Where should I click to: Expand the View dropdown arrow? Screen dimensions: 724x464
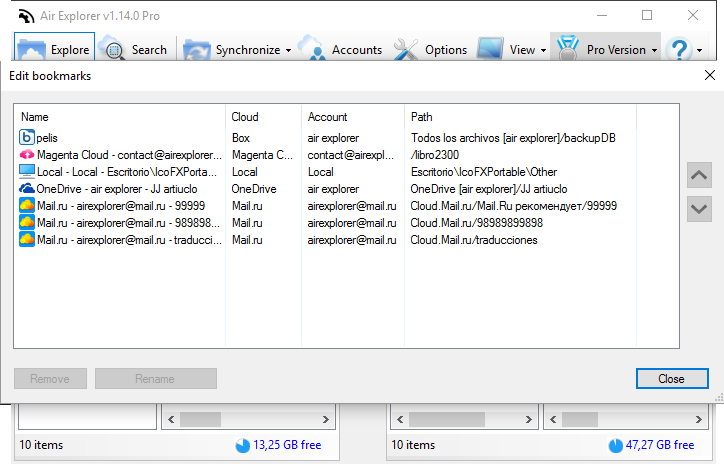(x=543, y=50)
